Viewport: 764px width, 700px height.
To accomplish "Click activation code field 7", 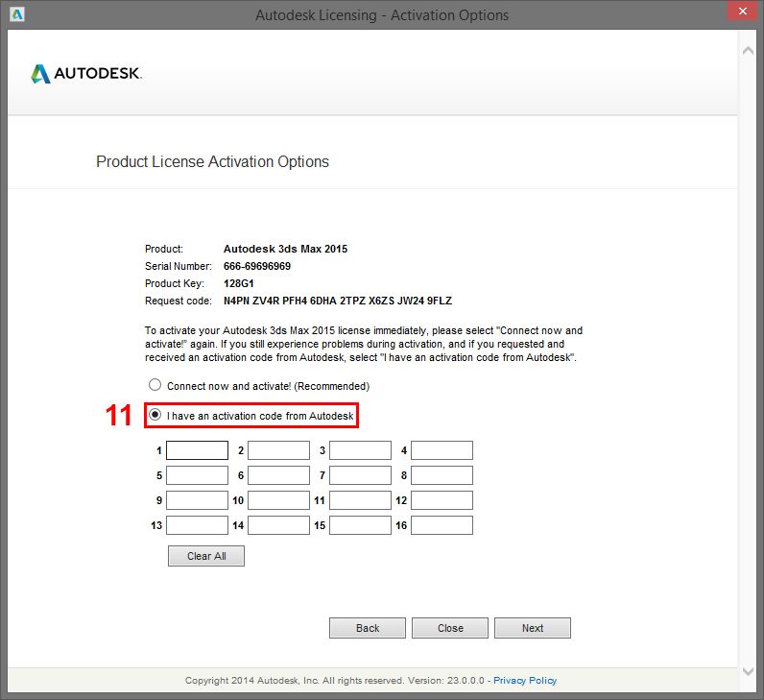I will 360,475.
